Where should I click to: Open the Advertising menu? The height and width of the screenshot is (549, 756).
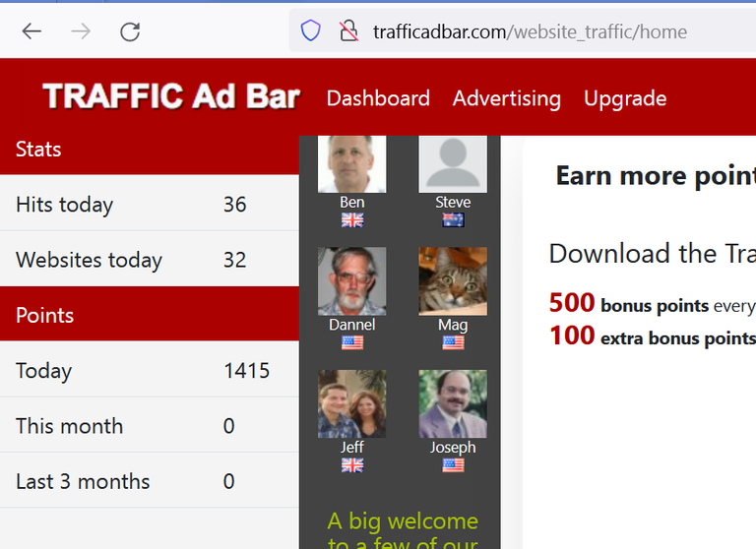coord(507,98)
